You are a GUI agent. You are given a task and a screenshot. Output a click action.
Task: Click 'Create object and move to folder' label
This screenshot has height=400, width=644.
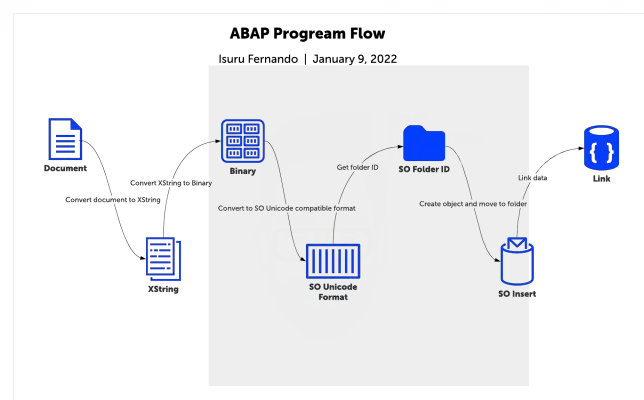pos(473,203)
